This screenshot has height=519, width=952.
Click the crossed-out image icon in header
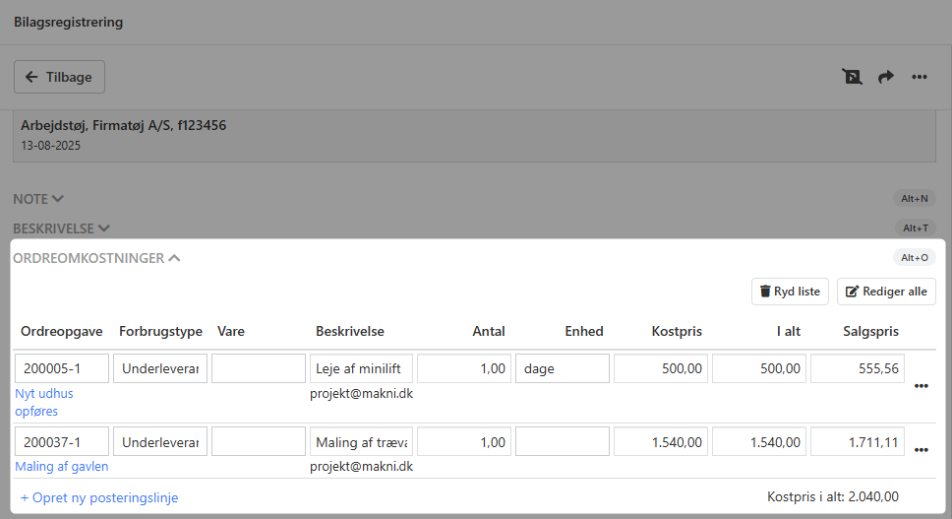tap(852, 77)
